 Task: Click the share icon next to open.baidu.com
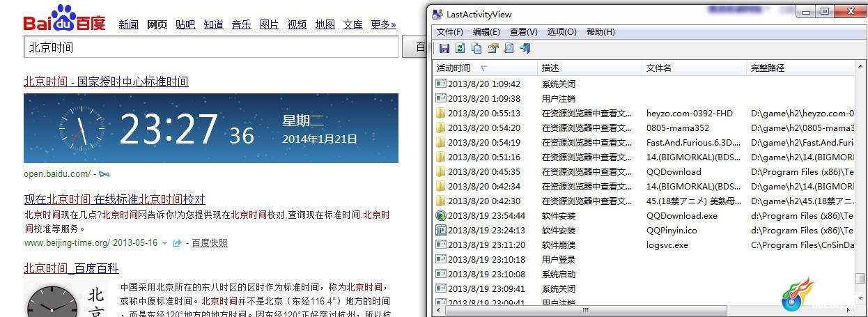click(x=104, y=173)
